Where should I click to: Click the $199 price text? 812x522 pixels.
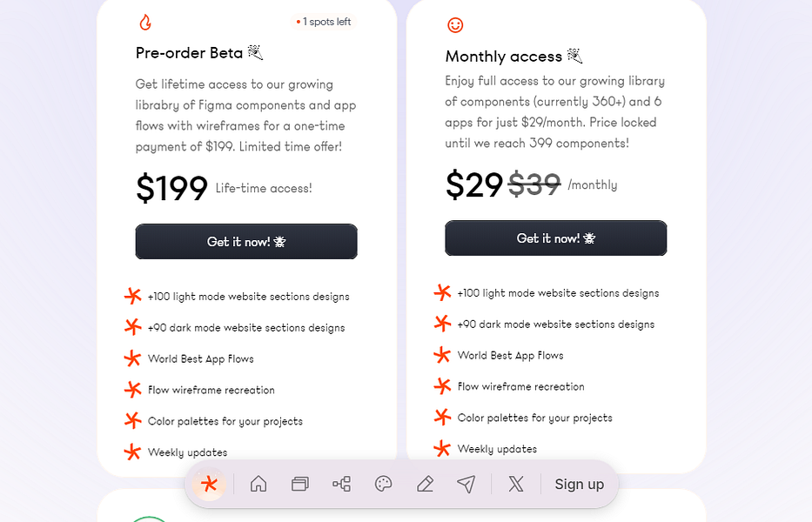click(x=171, y=189)
